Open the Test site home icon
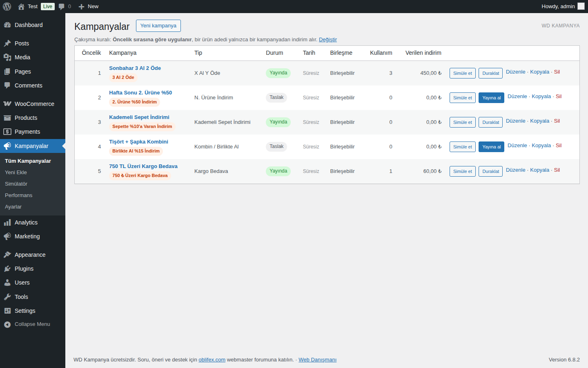588x368 pixels. pos(21,7)
